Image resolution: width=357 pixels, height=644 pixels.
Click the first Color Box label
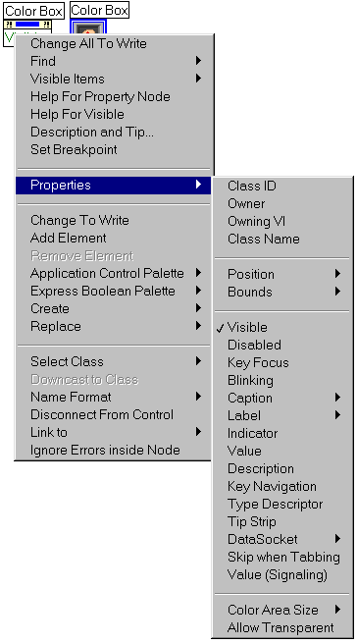[34, 11]
